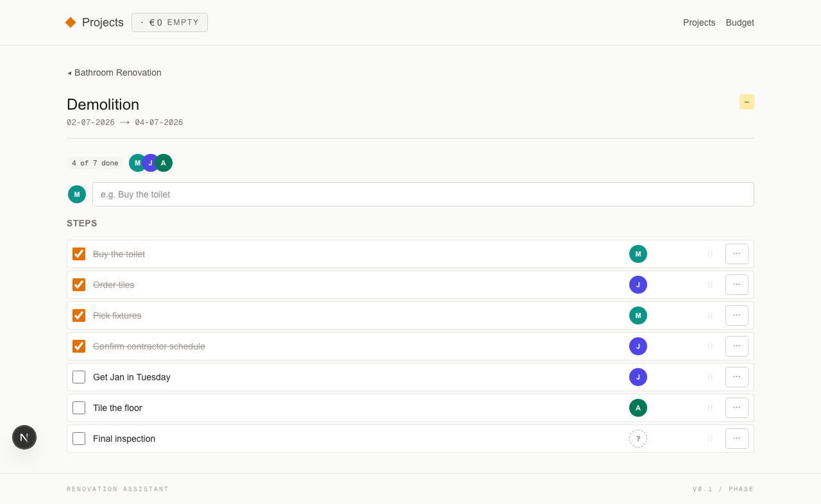The width and height of the screenshot is (821, 504).
Task: Click the orange diamond Projects logo
Action: point(71,22)
